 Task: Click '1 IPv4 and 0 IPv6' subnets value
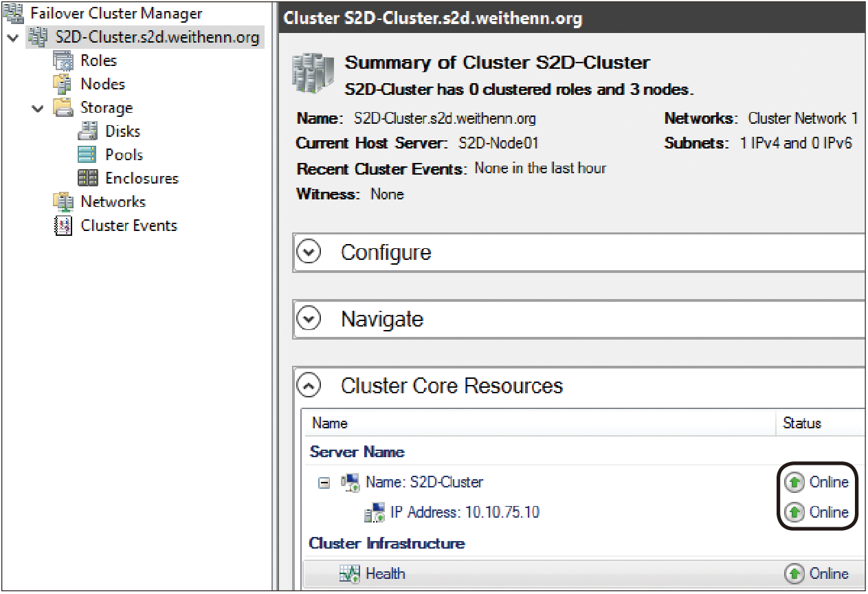pos(796,144)
